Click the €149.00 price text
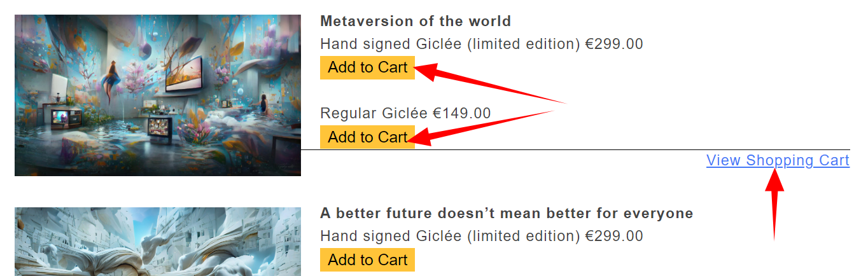Viewport: 868px width, 276px height. tap(462, 113)
